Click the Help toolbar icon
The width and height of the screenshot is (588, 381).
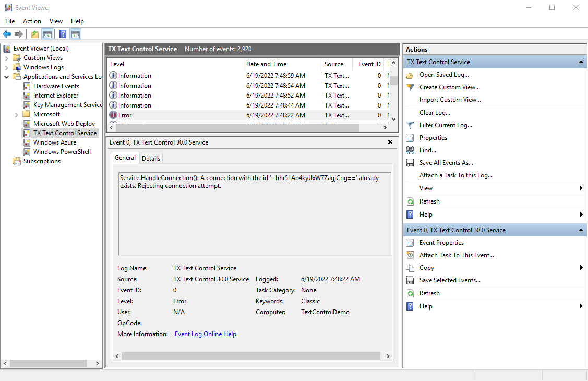click(x=62, y=34)
